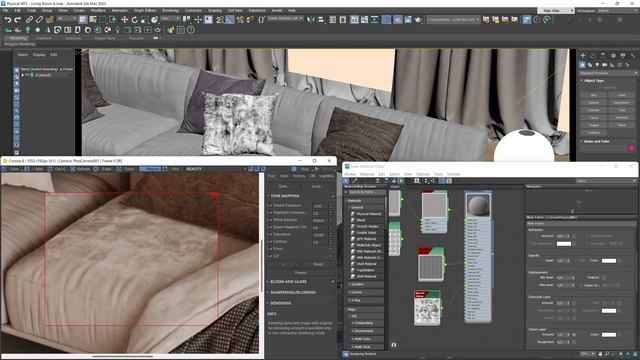The width and height of the screenshot is (640, 360).
Task: Select the material sphere preview node
Action: [x=478, y=205]
